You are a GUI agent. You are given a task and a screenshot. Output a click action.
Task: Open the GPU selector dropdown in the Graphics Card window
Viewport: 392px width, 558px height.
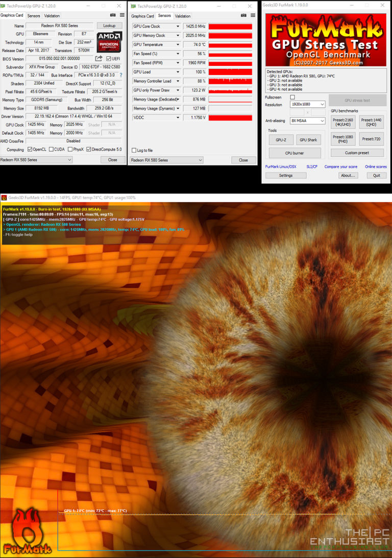click(x=36, y=160)
